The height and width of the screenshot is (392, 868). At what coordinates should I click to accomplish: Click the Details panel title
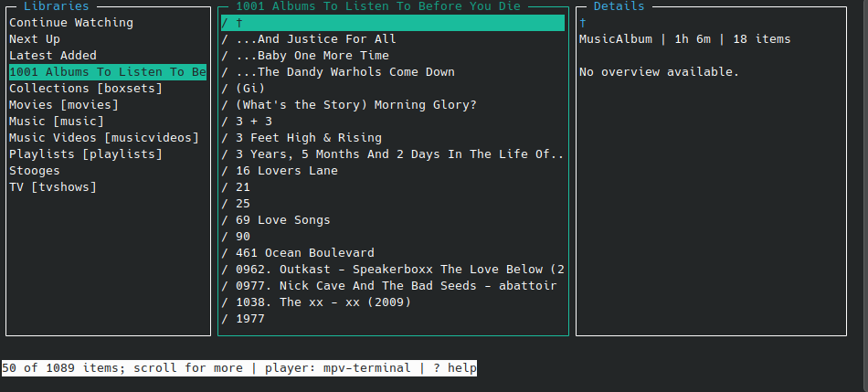coord(619,6)
